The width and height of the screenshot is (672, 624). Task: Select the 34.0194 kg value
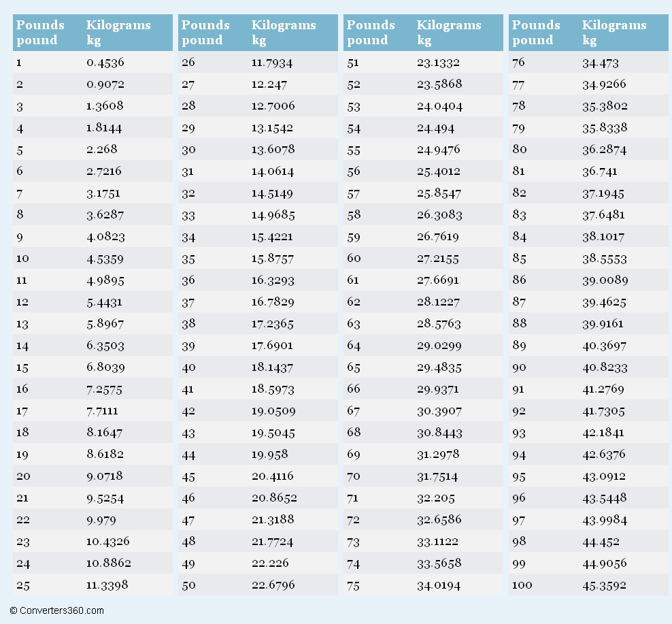(439, 585)
